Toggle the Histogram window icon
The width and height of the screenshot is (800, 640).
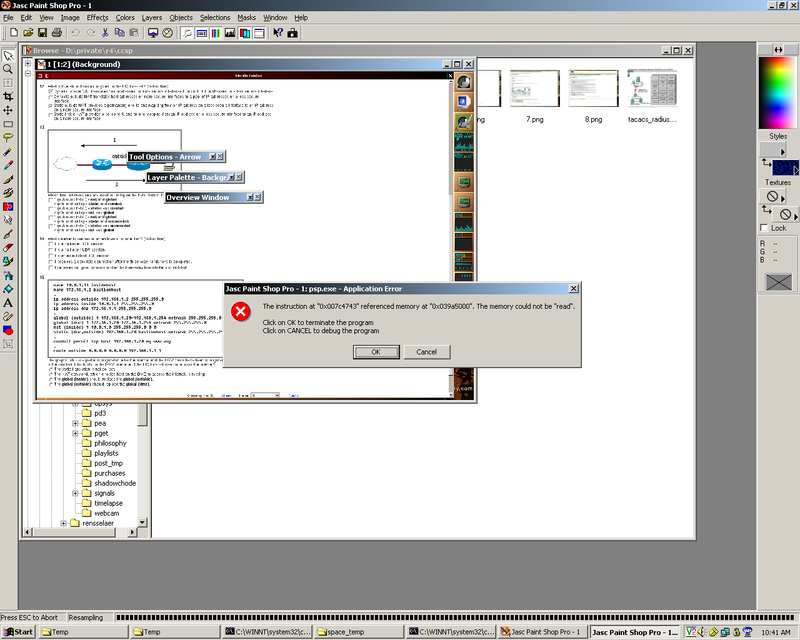coord(230,33)
